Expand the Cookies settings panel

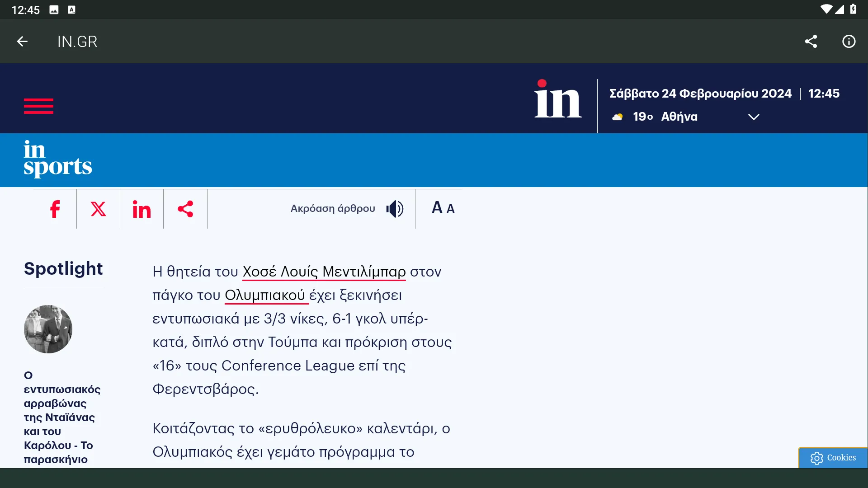[x=834, y=457]
